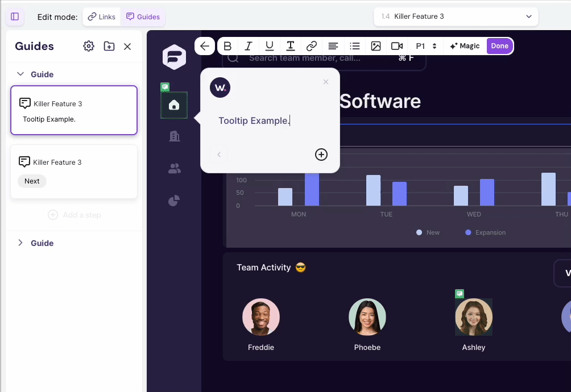Click Add a step
571x392 pixels.
point(75,215)
